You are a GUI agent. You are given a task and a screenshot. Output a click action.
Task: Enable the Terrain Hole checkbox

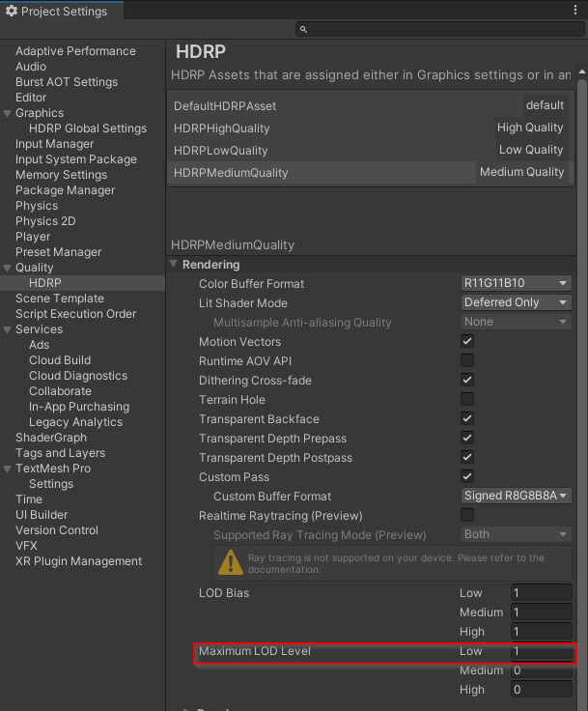(467, 400)
